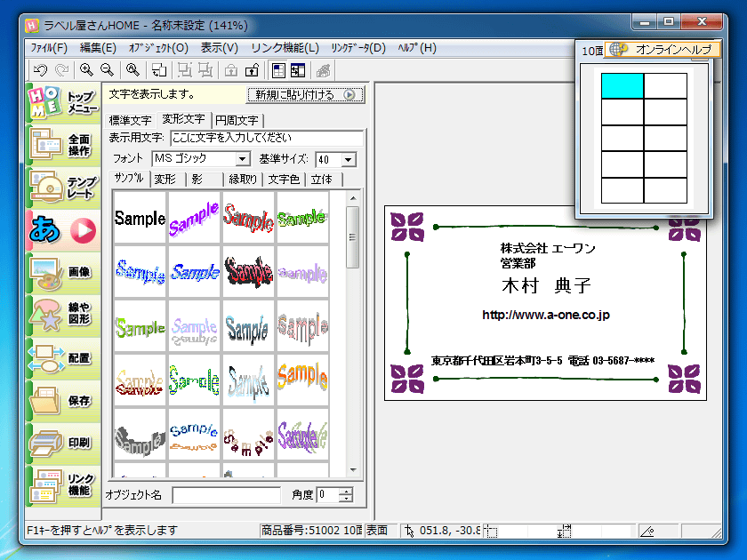Select the cyan highlighted label cell

pyautogui.click(x=622, y=85)
